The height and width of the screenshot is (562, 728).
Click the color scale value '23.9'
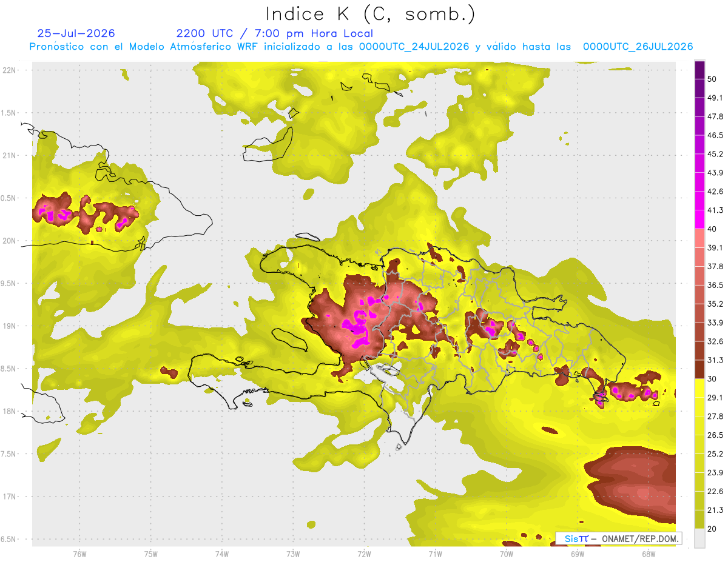(x=715, y=473)
